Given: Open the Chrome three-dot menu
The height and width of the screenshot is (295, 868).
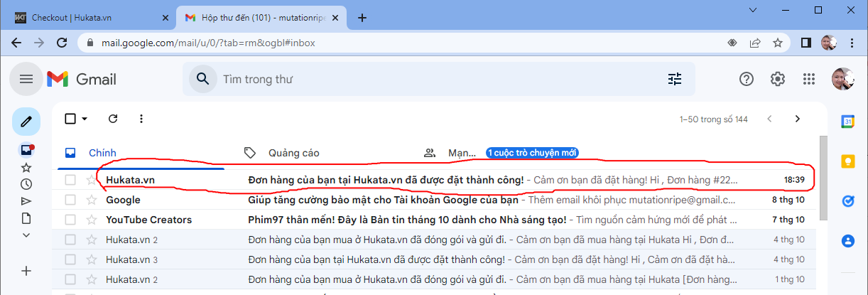Looking at the screenshot, I should [x=852, y=43].
